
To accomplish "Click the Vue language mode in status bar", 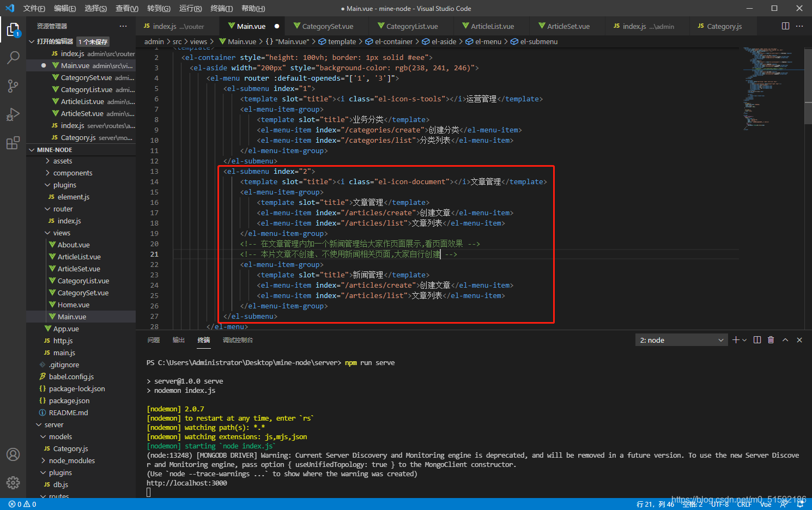I will (x=766, y=504).
